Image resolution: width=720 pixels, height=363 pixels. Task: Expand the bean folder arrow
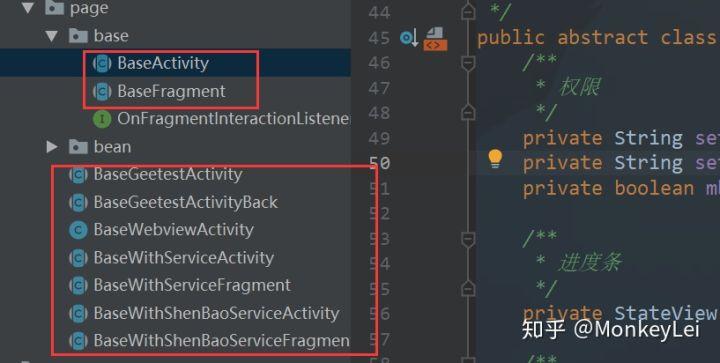(x=52, y=147)
